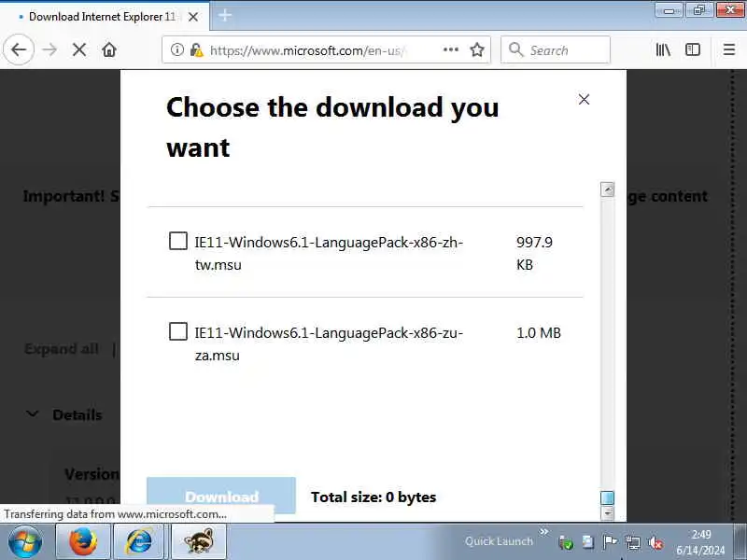This screenshot has width=747, height=560.
Task: Click the network tray icon
Action: tap(633, 542)
